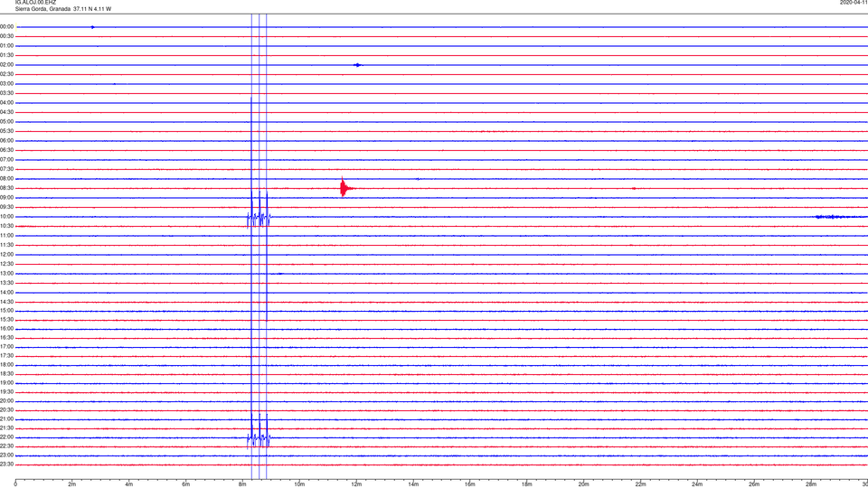The image size is (868, 488).
Task: Click the 0 tick on the minute axis
Action: pos(15,484)
